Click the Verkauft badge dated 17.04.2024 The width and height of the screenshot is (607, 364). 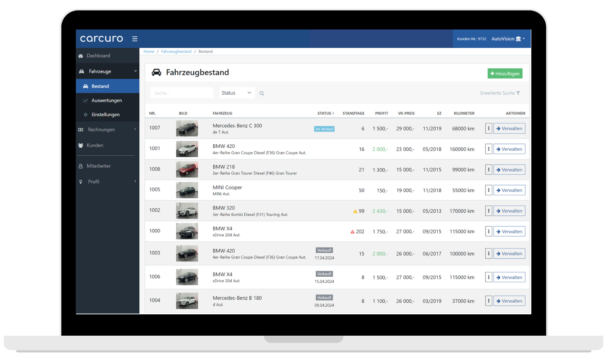pyautogui.click(x=324, y=250)
